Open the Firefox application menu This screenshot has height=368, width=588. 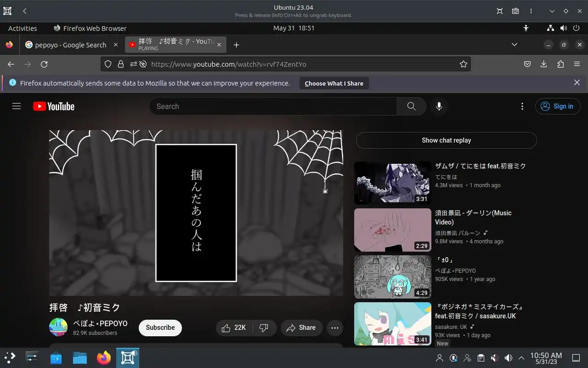[x=577, y=64]
